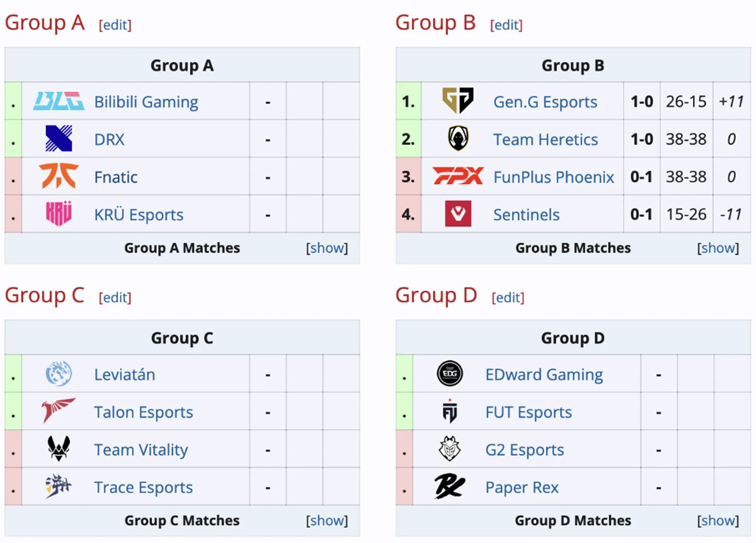
Task: Click the Gen.G Esports logo
Action: pos(457,101)
